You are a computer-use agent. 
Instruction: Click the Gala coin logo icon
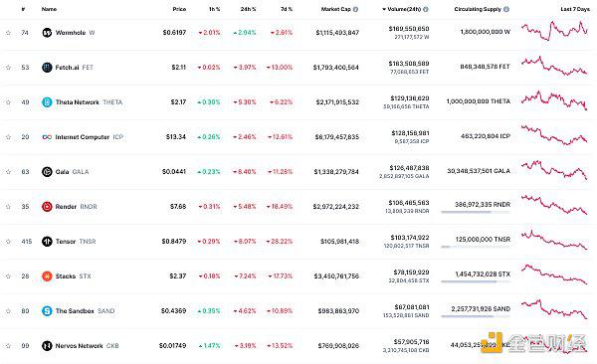[47, 172]
